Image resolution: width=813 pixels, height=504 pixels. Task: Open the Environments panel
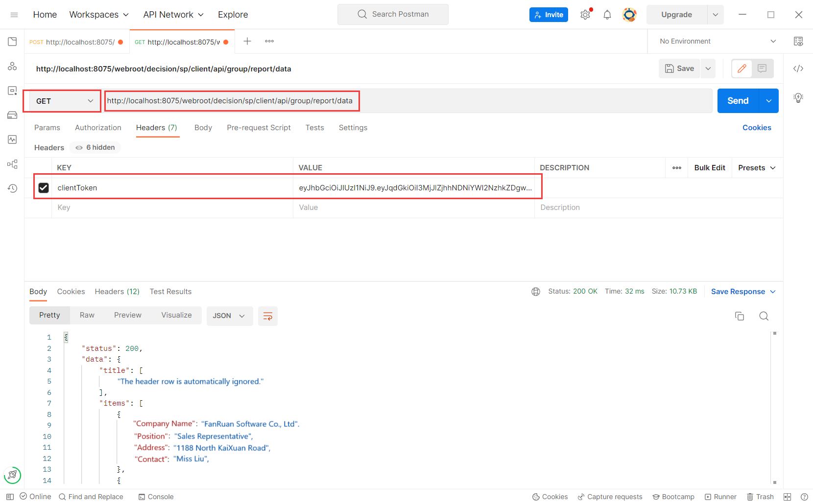12,90
